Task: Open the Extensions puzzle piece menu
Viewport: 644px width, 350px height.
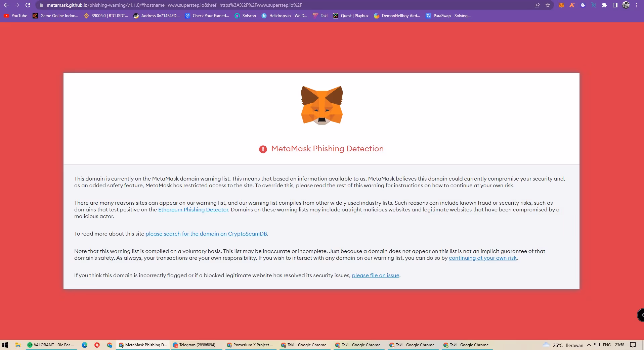Action: pos(604,5)
